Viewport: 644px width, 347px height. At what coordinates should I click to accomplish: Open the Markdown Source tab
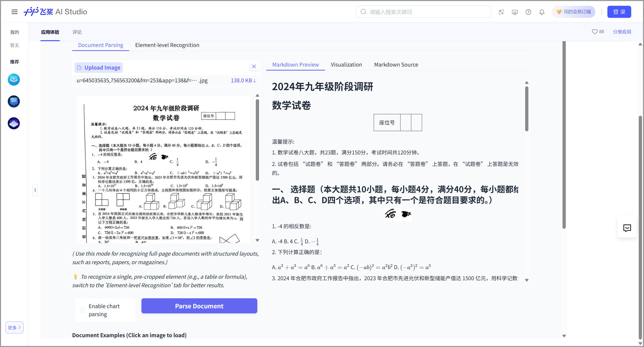[396, 65]
